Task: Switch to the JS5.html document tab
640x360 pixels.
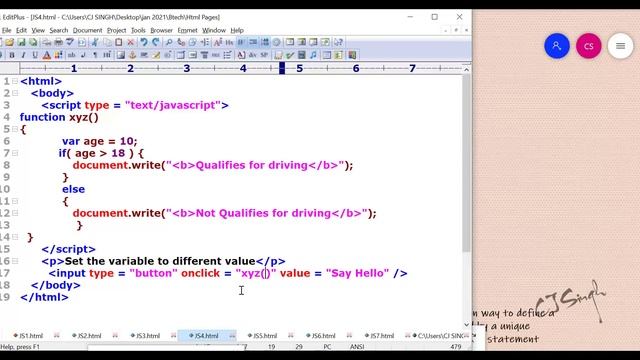Action: click(263, 336)
